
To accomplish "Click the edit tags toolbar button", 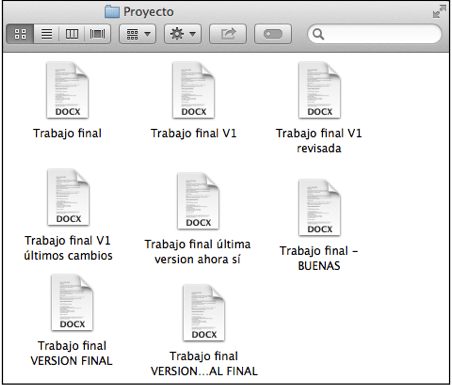I will coord(273,34).
